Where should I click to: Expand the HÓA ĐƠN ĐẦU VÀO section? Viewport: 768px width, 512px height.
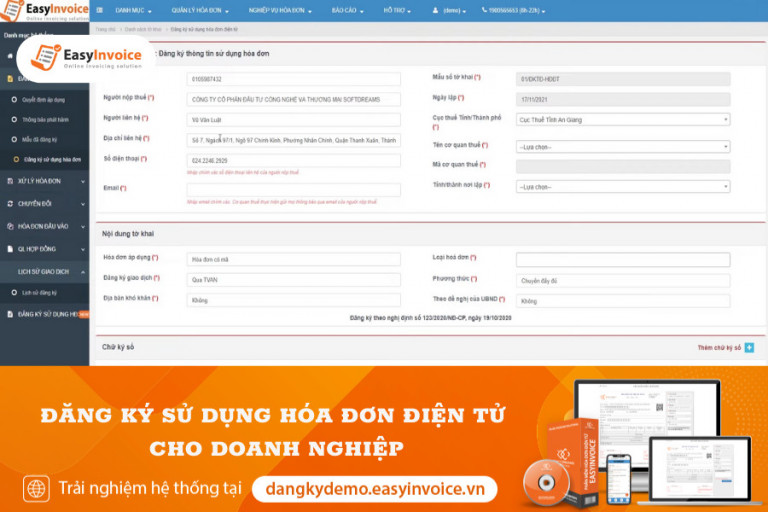coord(45,226)
